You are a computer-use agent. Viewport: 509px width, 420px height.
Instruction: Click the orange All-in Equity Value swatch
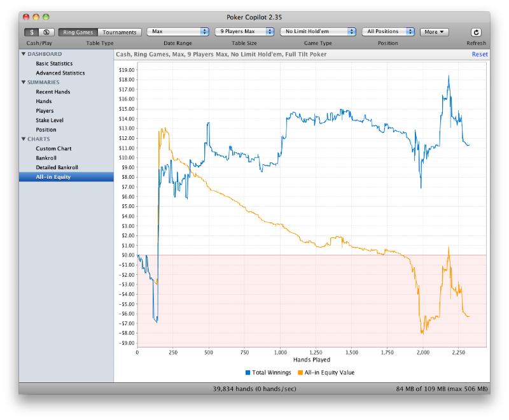(x=300, y=373)
